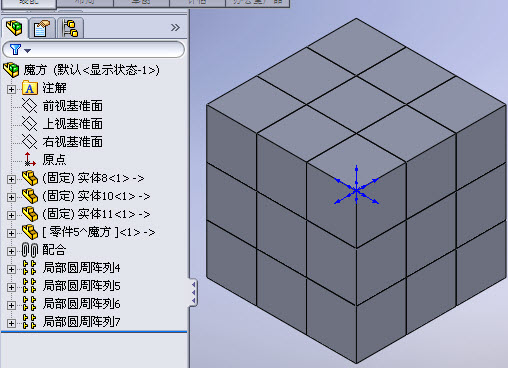Expand the 注解 folder node
This screenshot has width=508, height=368.
[11, 89]
